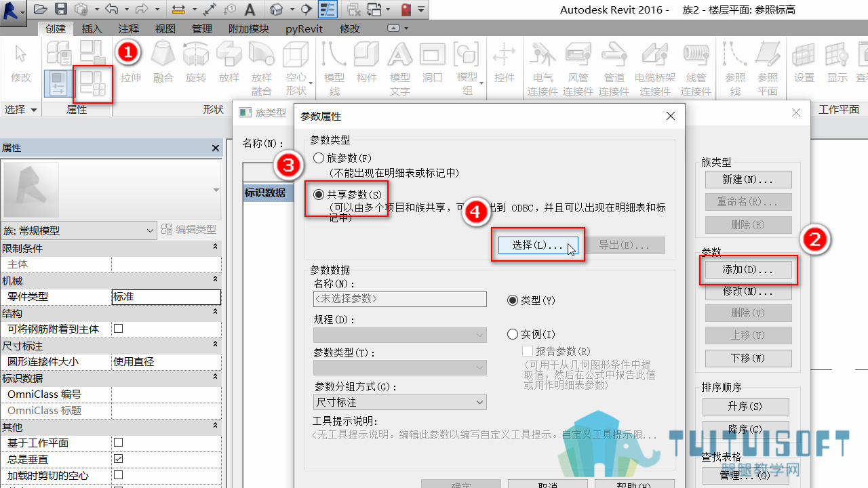Collapse the 限制条件 properties group
This screenshot has width=868, height=488.
coord(215,247)
